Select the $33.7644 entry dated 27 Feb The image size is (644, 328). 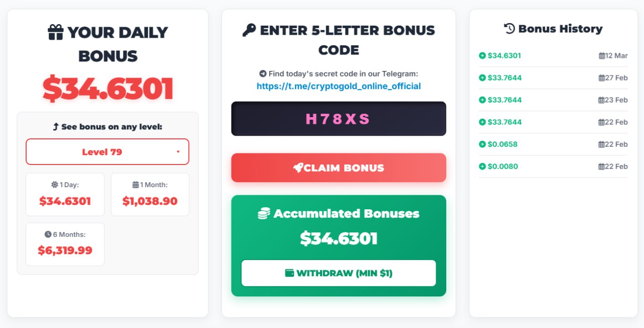point(553,78)
